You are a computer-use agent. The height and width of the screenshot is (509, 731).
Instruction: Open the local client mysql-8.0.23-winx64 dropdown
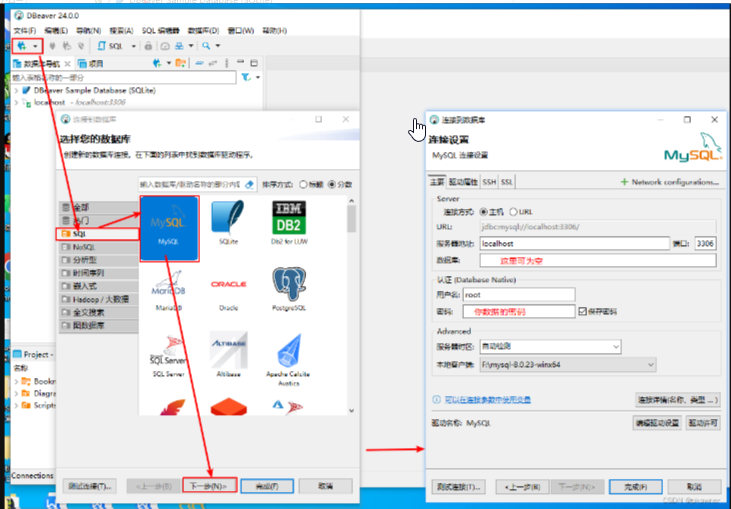568,365
